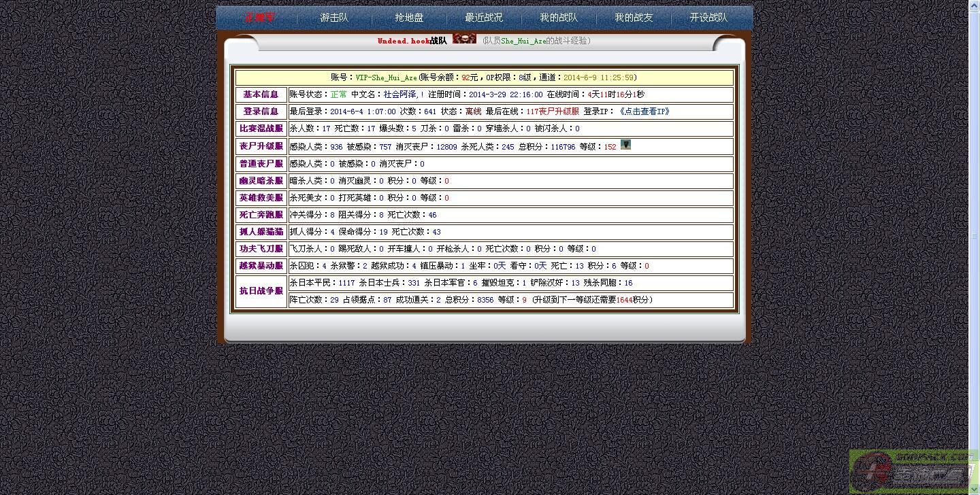Click the vertical scrollbar down arrow

point(974,489)
